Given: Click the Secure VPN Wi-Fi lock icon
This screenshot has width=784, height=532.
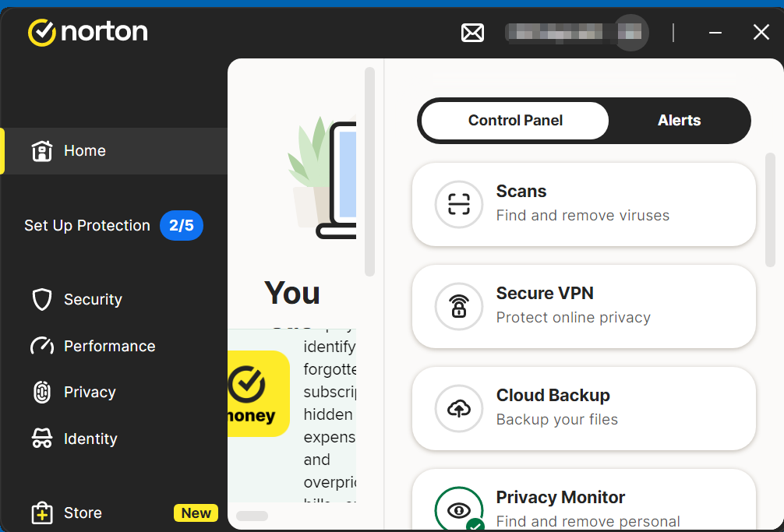Looking at the screenshot, I should [459, 306].
